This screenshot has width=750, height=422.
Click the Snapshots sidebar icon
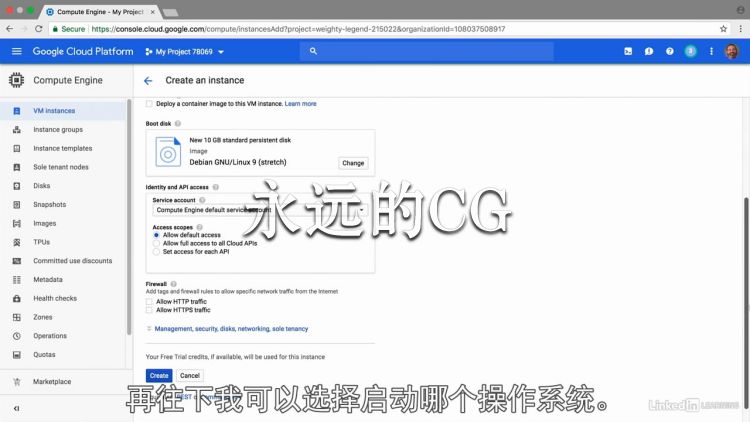[x=17, y=204]
